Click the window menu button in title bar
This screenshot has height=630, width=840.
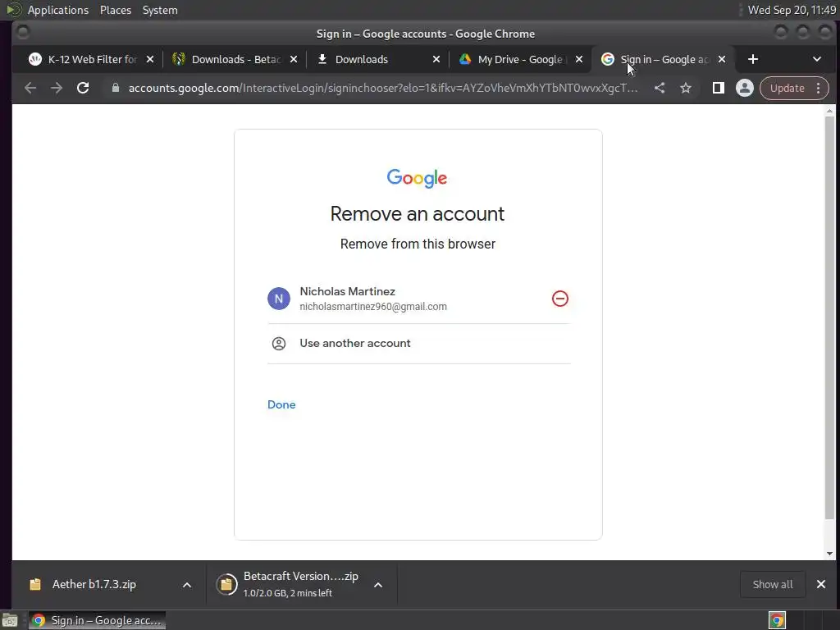(23, 33)
